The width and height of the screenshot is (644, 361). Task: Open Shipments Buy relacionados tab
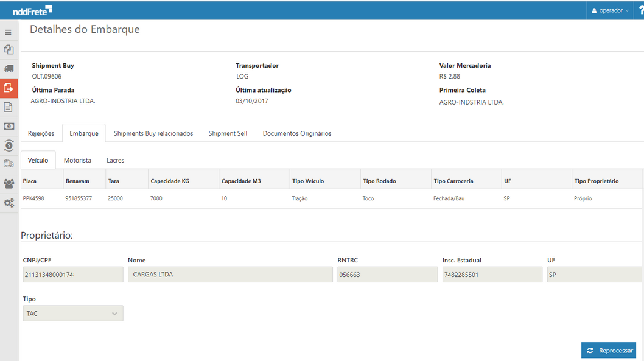click(153, 133)
